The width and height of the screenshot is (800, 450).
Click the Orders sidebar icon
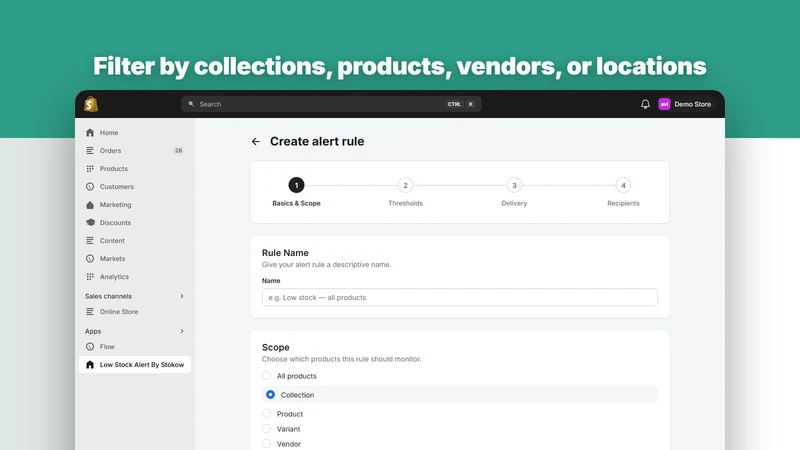90,151
